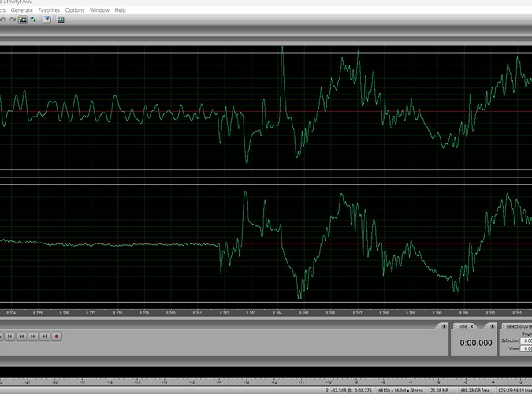This screenshot has height=394, width=532.
Task: Click the 8.290 mark on time ruler
Action: pyautogui.click(x=437, y=313)
